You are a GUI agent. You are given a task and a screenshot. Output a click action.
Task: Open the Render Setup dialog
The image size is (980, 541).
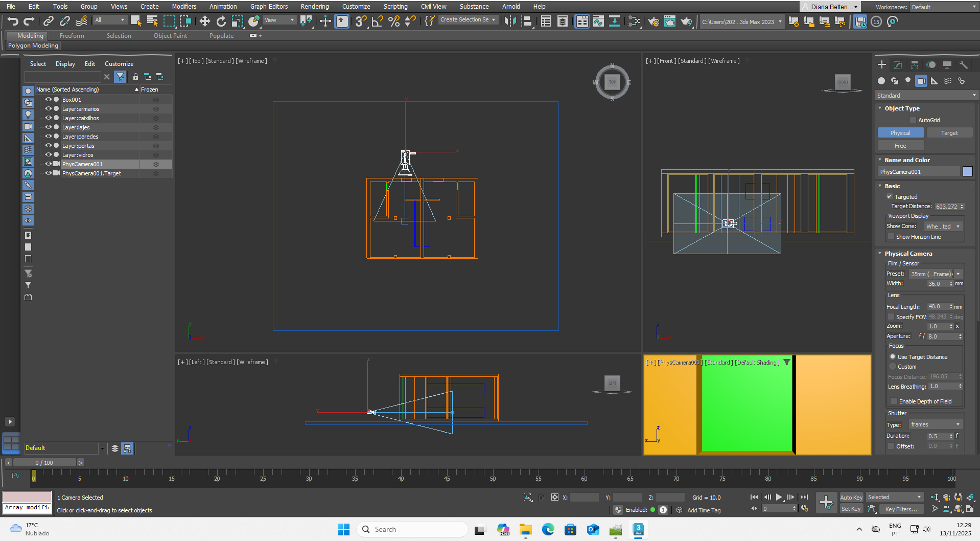(x=653, y=21)
